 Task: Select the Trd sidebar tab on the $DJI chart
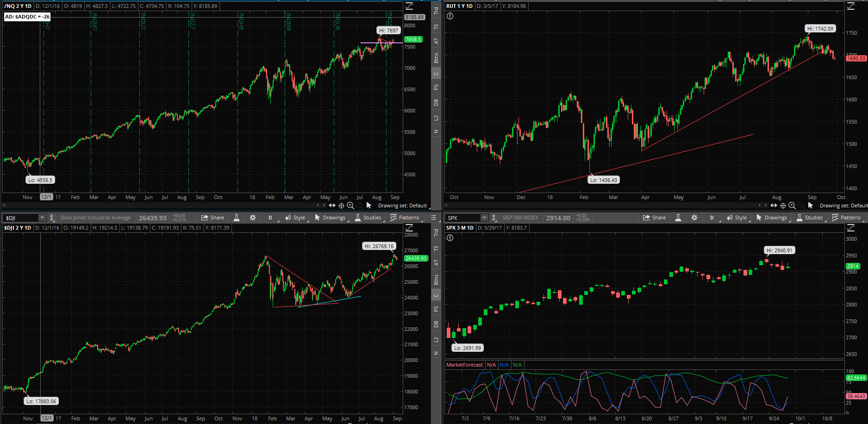pyautogui.click(x=436, y=233)
